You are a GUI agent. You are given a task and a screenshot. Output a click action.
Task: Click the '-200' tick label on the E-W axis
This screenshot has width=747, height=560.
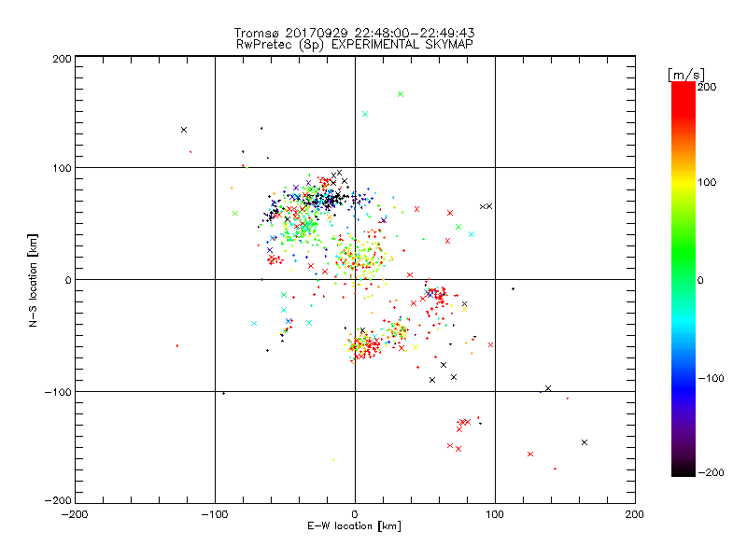[x=75, y=514]
